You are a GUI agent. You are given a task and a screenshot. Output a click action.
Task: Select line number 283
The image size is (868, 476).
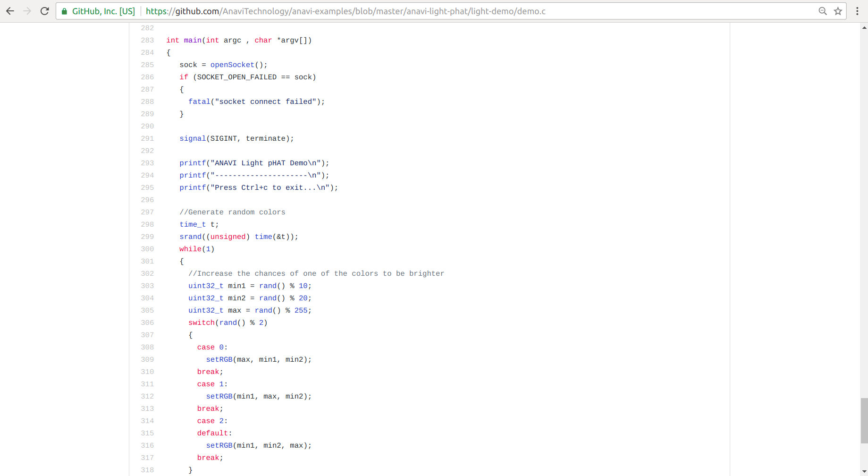coord(147,40)
